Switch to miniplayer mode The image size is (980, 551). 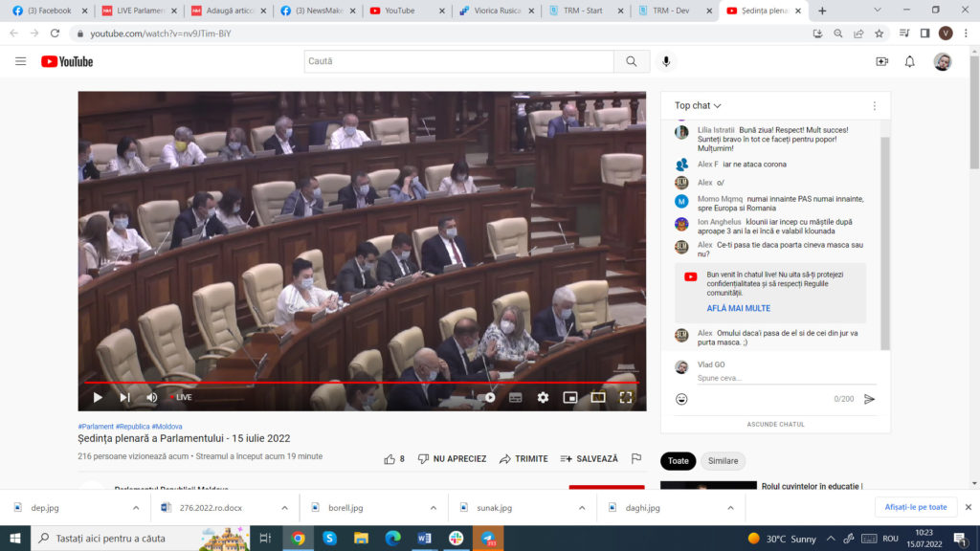click(x=570, y=397)
